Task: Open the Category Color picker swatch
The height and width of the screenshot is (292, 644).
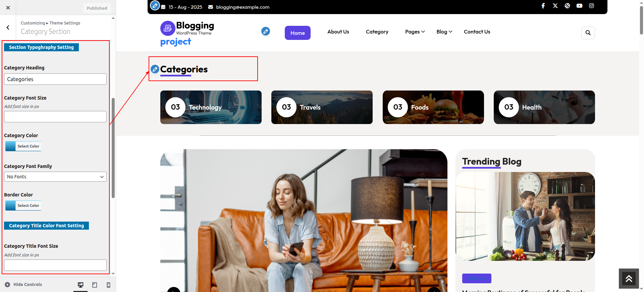Action: tap(11, 146)
